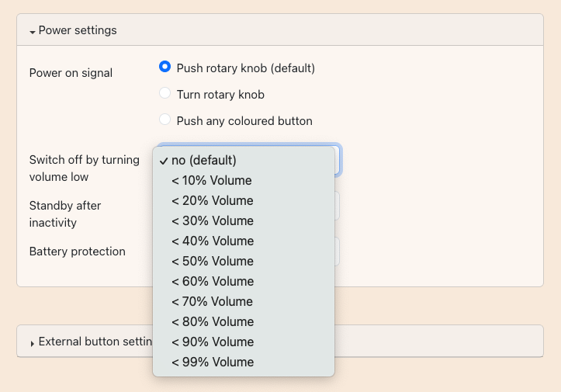
Task: Select '< 70% Volume' in the list
Action: coord(212,301)
